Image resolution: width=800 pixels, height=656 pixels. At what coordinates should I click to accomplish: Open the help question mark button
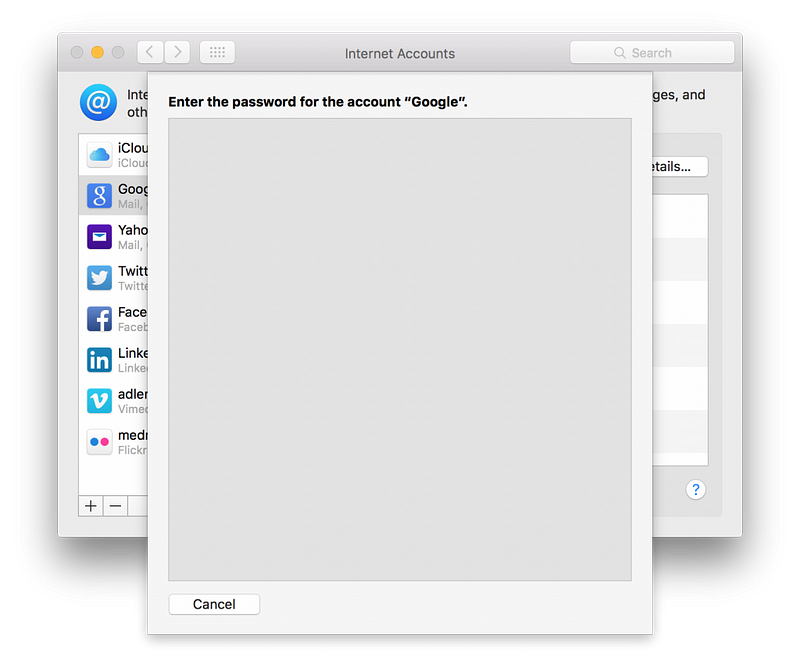click(696, 490)
